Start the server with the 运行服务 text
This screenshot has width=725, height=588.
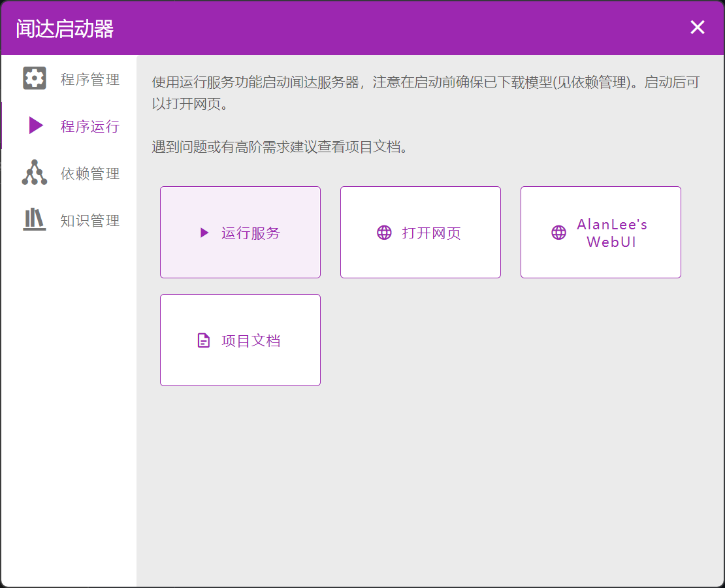(x=251, y=233)
